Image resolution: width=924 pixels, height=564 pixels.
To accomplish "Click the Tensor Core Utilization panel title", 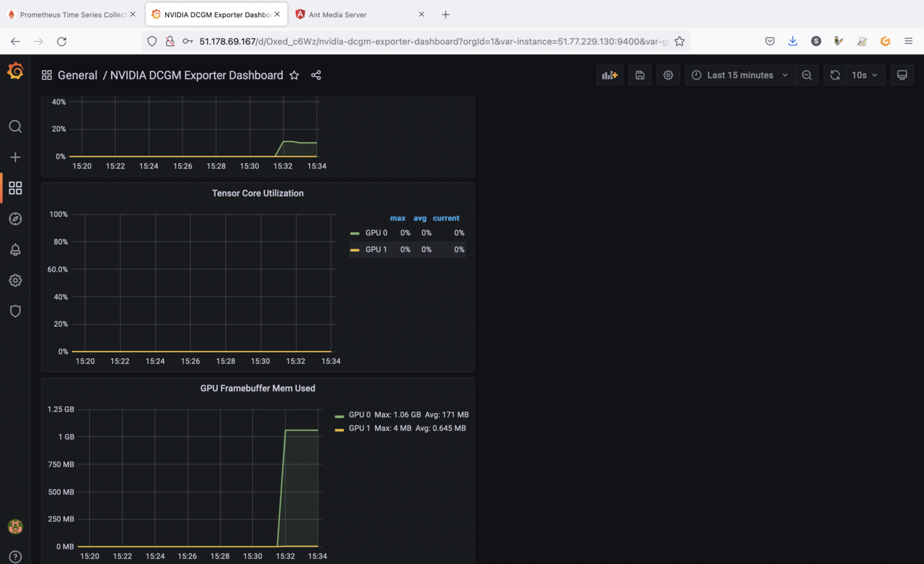I will pos(257,193).
